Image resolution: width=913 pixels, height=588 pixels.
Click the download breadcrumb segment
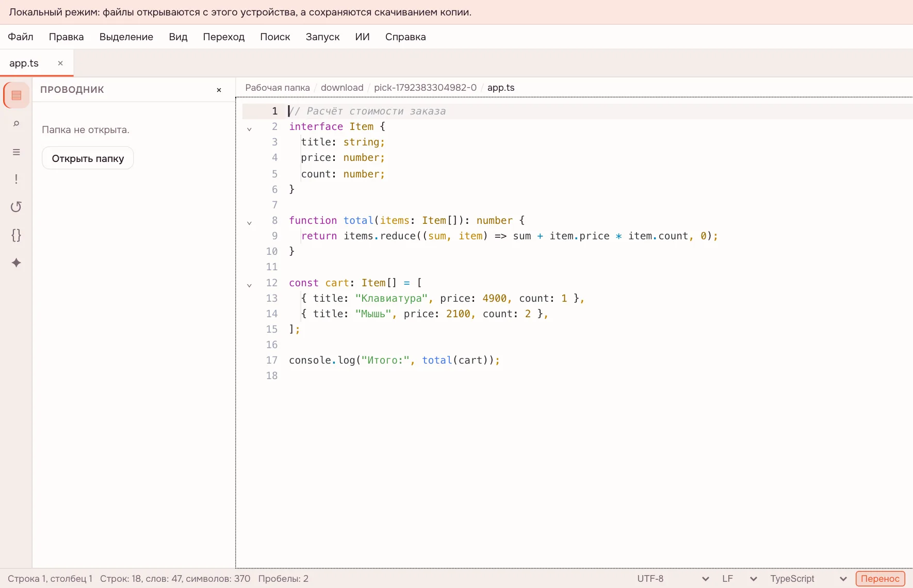342,88
